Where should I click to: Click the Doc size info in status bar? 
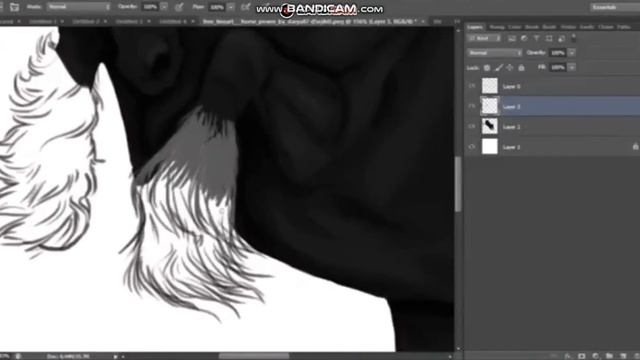(x=69, y=356)
